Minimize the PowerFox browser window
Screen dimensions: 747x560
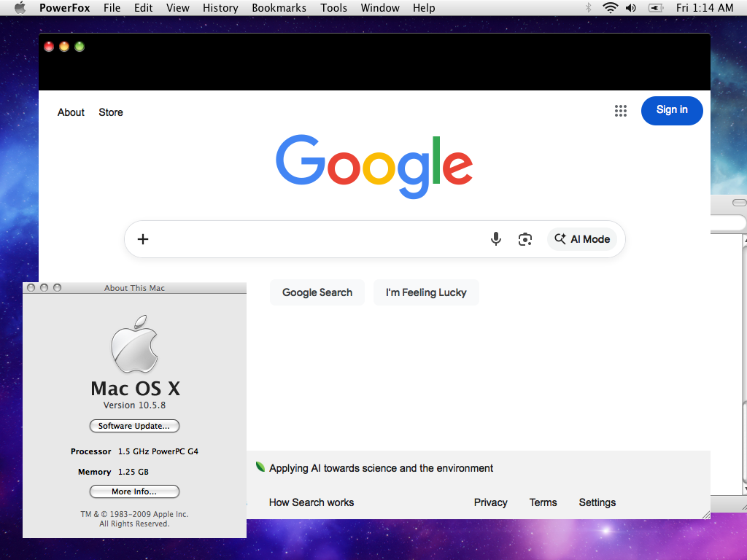tap(64, 46)
